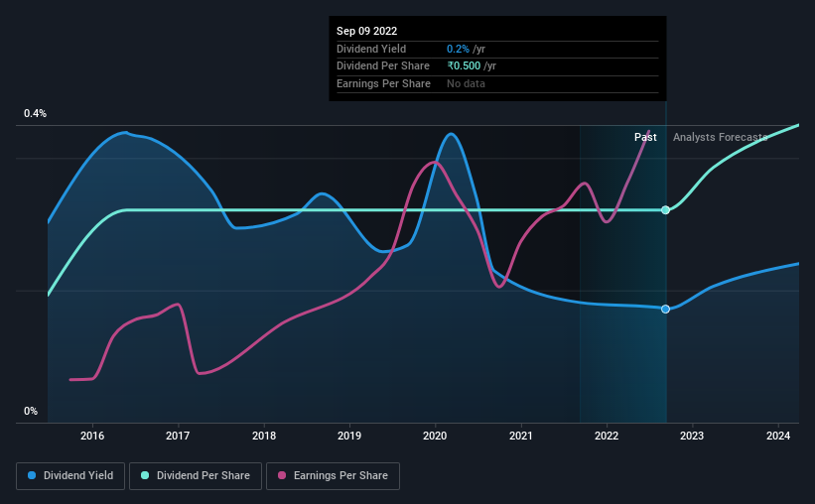Click the teal data point on Dividend Per Share line

pos(665,210)
